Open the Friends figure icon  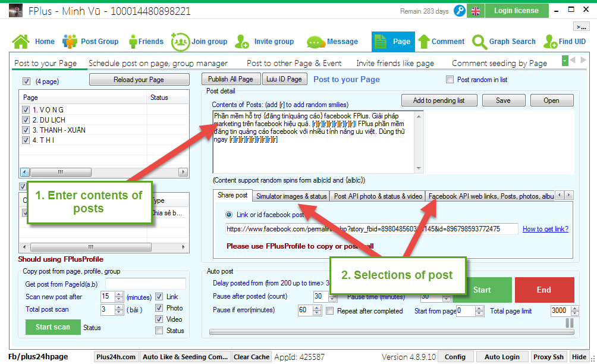click(x=133, y=42)
